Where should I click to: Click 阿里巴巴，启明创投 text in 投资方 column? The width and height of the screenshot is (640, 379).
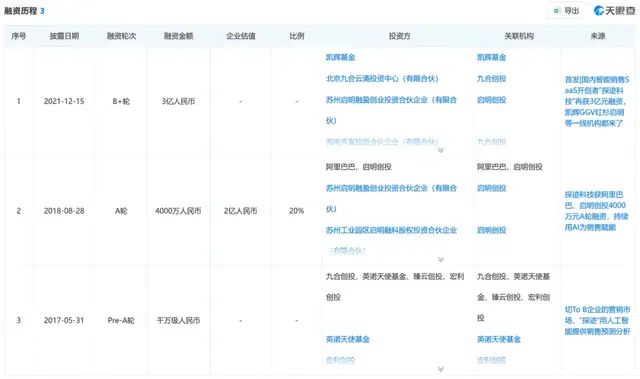[358, 167]
